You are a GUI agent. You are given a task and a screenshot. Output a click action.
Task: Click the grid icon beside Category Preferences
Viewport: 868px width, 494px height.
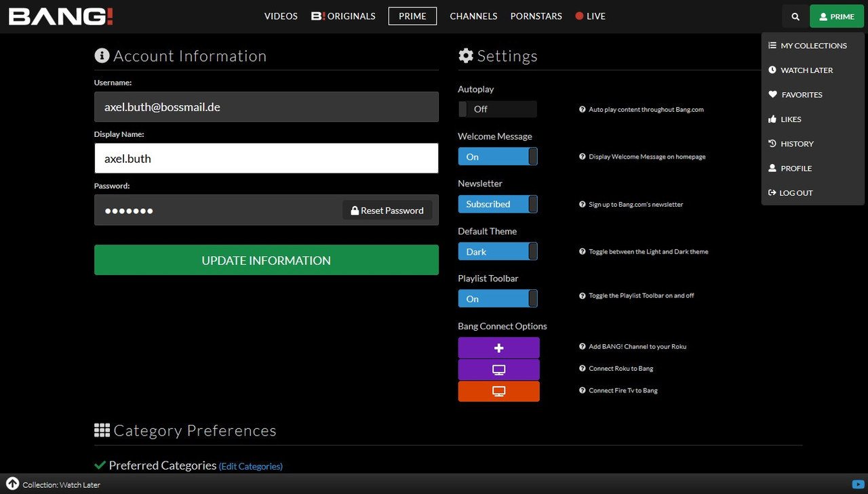(102, 430)
